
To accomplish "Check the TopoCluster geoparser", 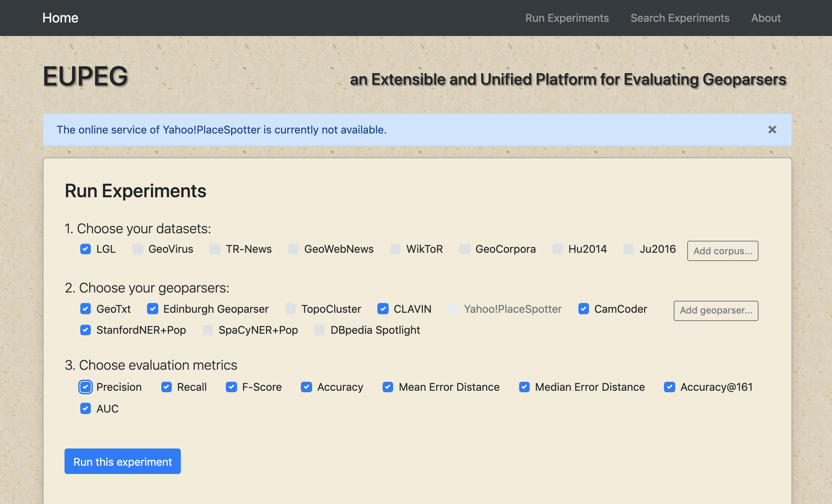I will pyautogui.click(x=290, y=309).
